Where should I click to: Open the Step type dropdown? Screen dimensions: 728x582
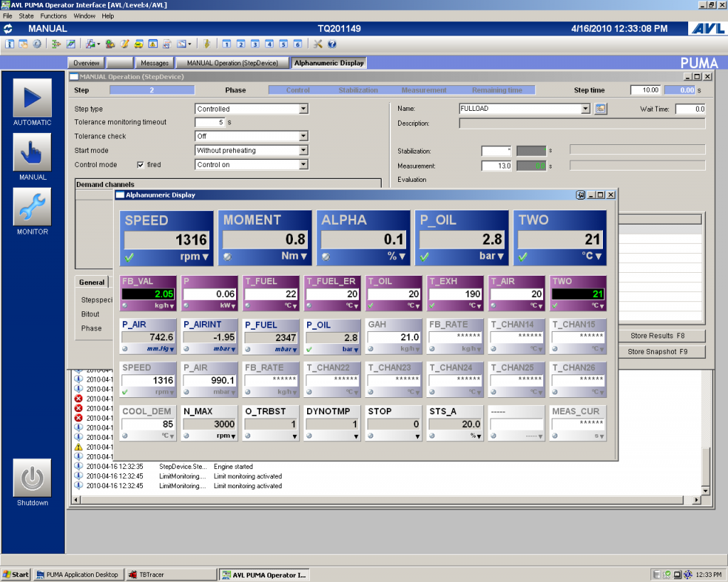tap(303, 109)
